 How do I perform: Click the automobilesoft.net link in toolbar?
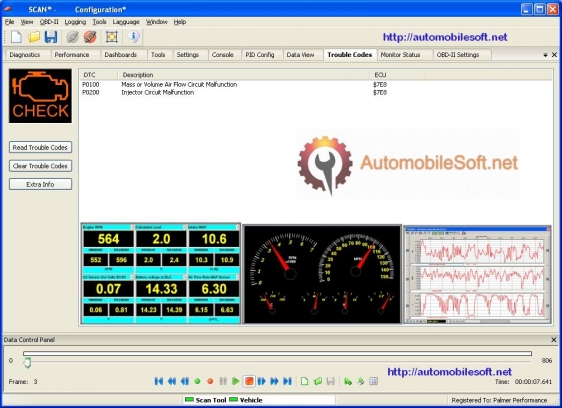[445, 37]
